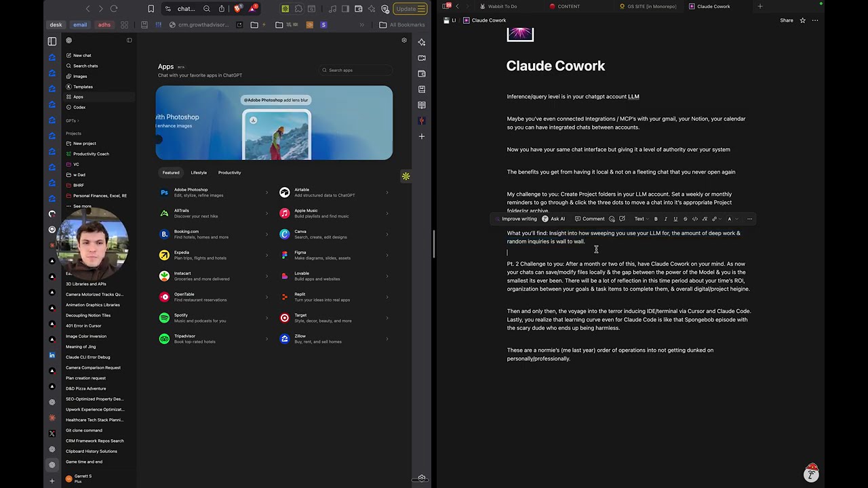Open the adhs bookmark
This screenshot has height=488, width=868.
point(104,25)
